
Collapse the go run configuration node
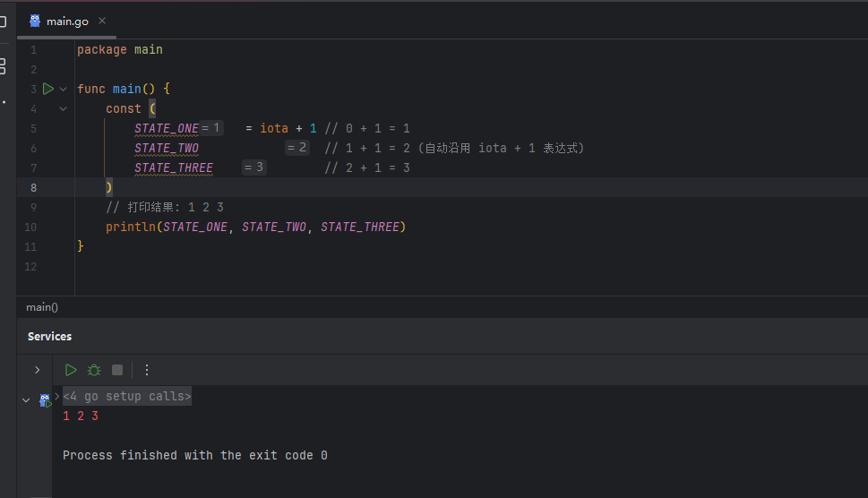click(x=26, y=399)
